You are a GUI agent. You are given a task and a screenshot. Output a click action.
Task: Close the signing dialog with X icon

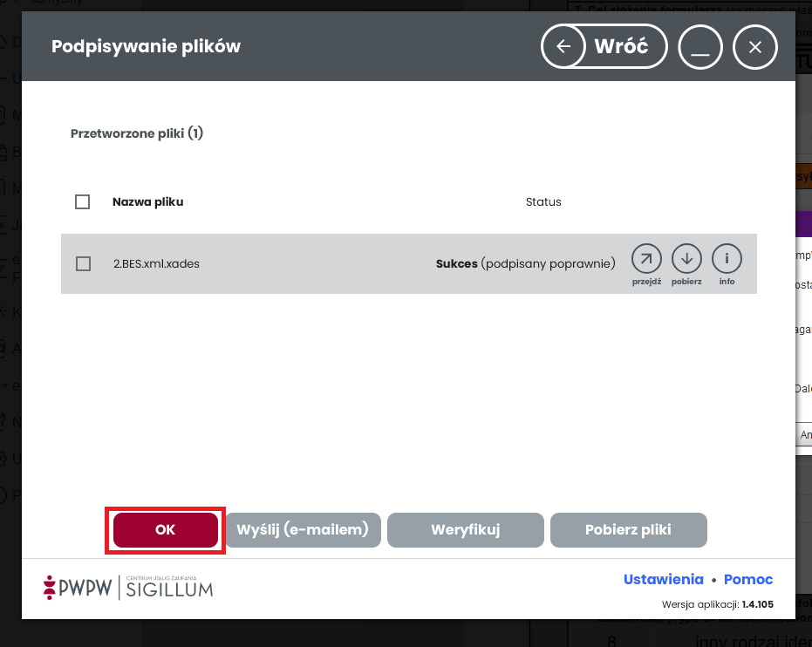point(755,47)
